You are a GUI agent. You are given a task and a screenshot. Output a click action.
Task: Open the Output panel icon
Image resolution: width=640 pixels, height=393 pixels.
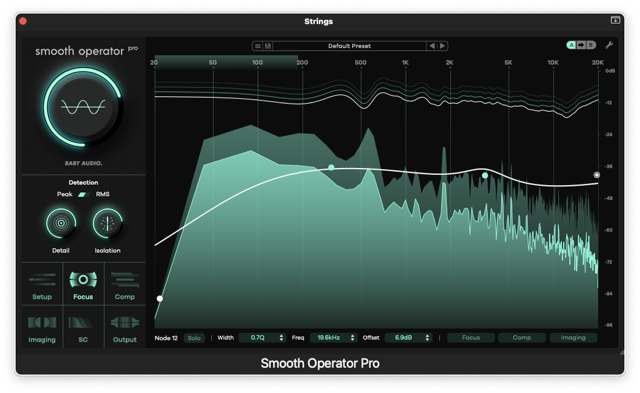pyautogui.click(x=124, y=327)
